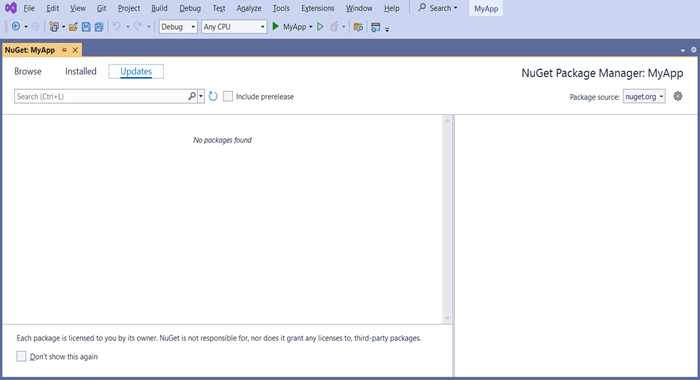Click the MyApp solution name label
Image resolution: width=700 pixels, height=380 pixels.
tap(486, 8)
